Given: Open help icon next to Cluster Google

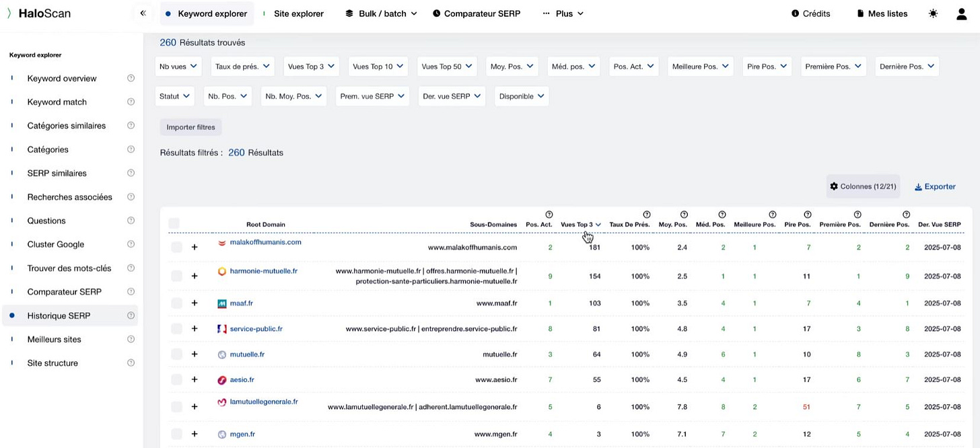Looking at the screenshot, I should click(x=131, y=244).
